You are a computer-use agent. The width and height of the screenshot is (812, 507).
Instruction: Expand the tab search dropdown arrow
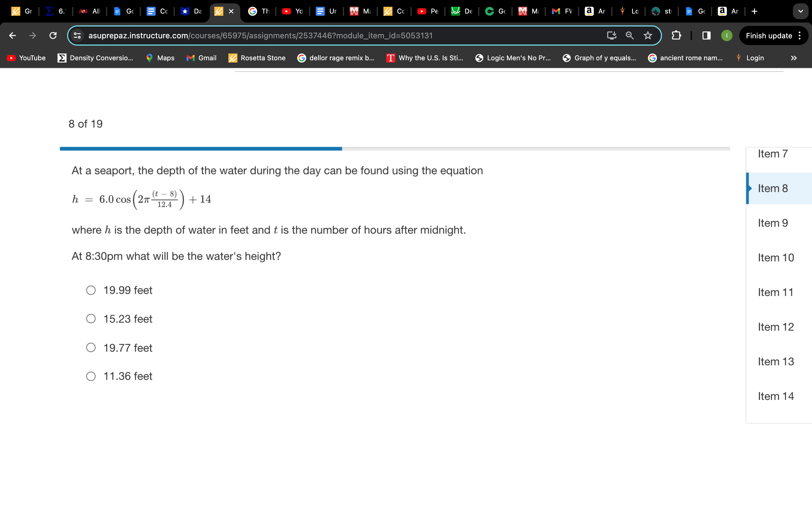click(x=801, y=11)
